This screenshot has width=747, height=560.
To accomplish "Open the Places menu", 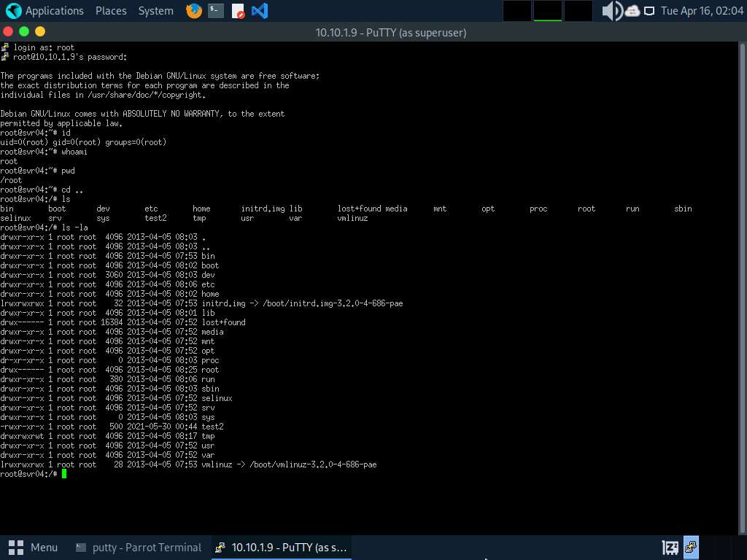I will coord(110,10).
